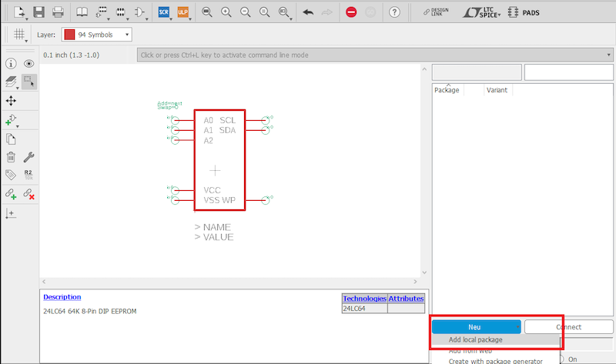Open Design Link
Image resolution: width=616 pixels, height=364 pixels.
click(x=436, y=12)
